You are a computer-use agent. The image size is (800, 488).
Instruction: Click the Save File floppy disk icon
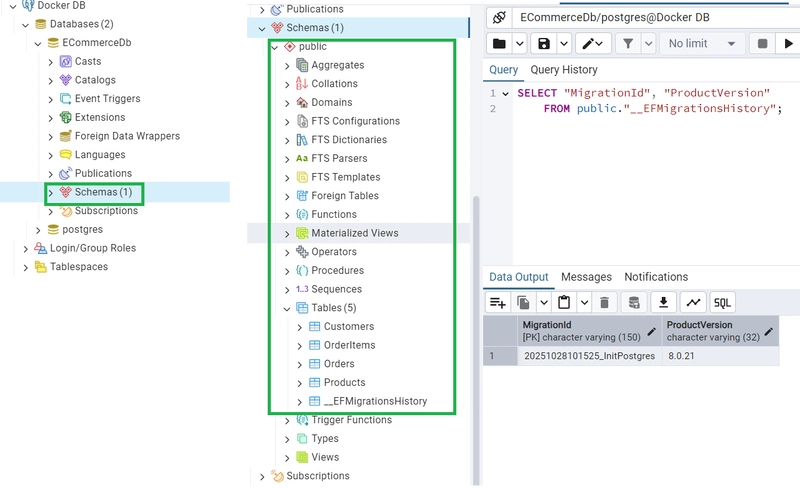tap(544, 44)
